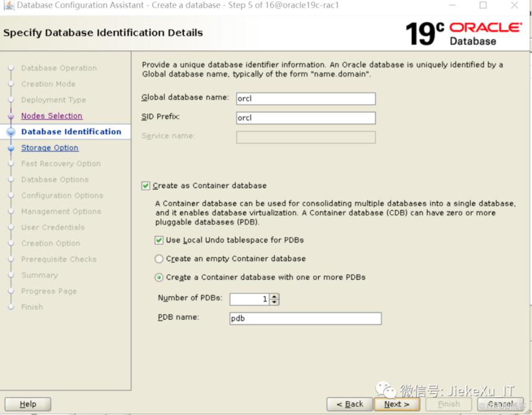Viewport: 532px width, 415px height.
Task: Open the Nodes Selection step link
Action: pos(51,116)
